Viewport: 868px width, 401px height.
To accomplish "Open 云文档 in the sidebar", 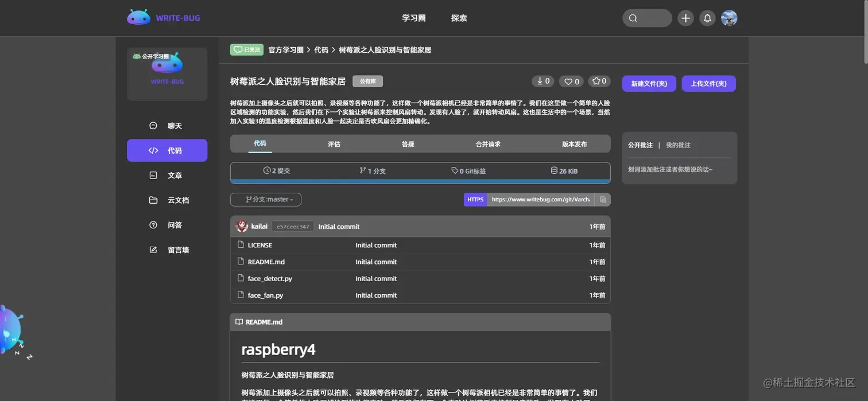I will coord(167,200).
